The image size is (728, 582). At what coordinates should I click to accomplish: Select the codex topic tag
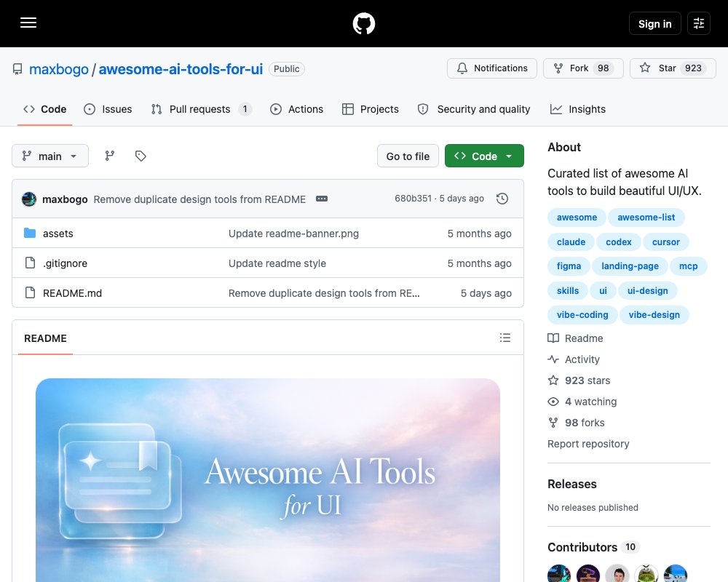(x=618, y=242)
